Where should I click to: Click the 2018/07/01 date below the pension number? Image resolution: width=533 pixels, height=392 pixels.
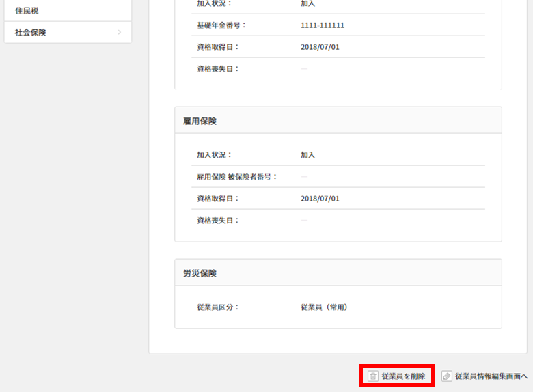320,47
